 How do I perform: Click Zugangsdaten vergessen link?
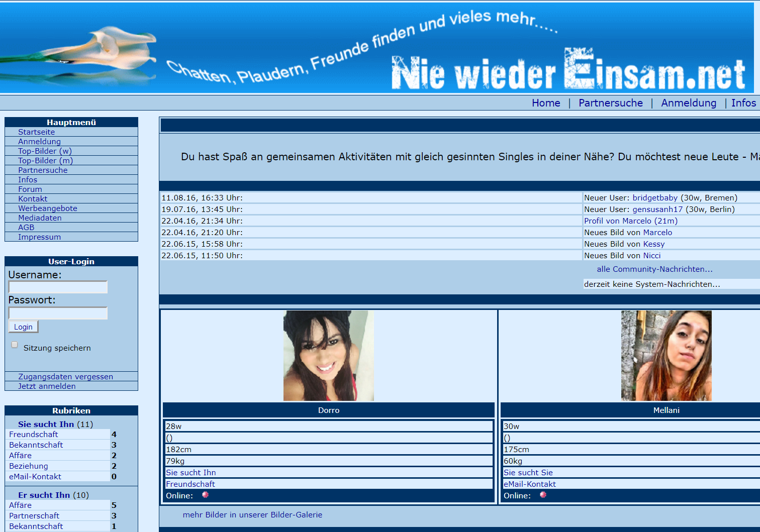pyautogui.click(x=65, y=377)
